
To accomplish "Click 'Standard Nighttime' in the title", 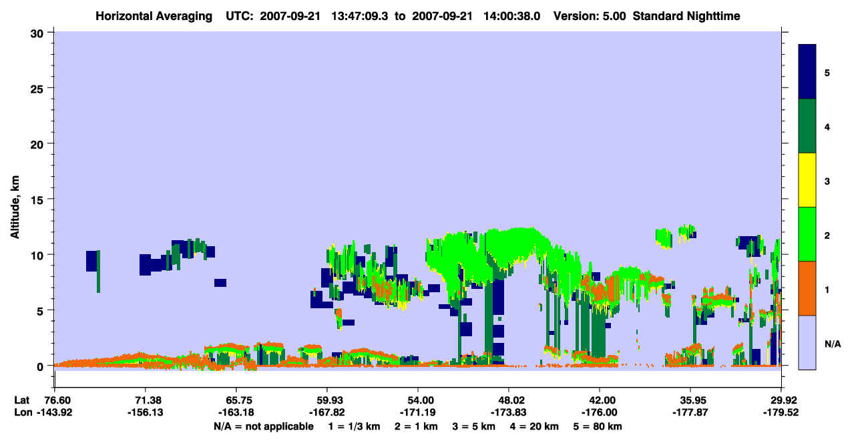I will (686, 16).
